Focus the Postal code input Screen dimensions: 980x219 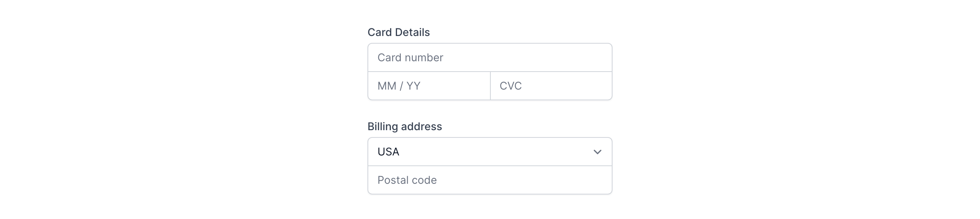pyautogui.click(x=489, y=180)
